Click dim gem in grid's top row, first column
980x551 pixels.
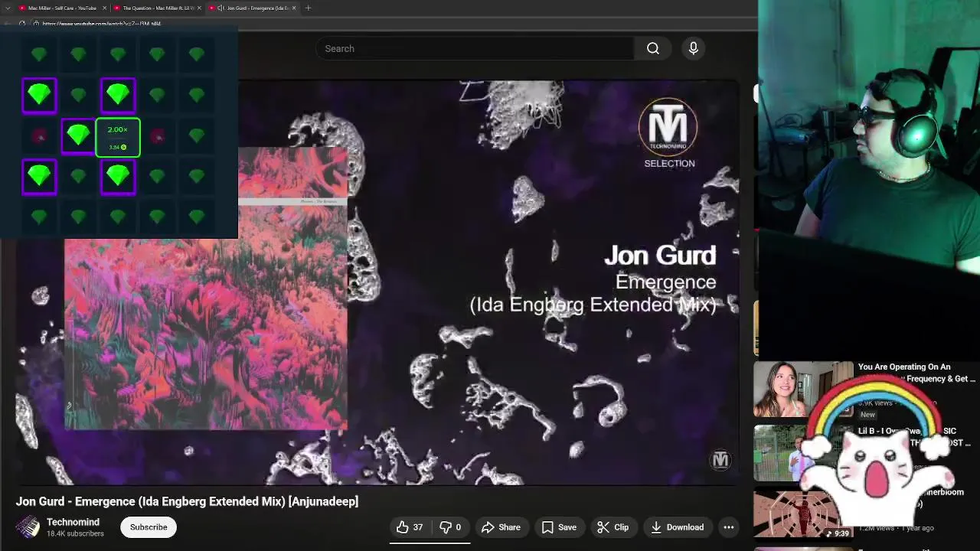39,54
